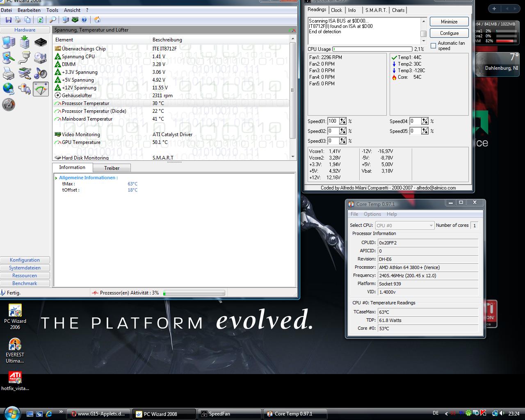Switch to the Info tab in SpeedFan
The image size is (525, 420).
click(352, 10)
